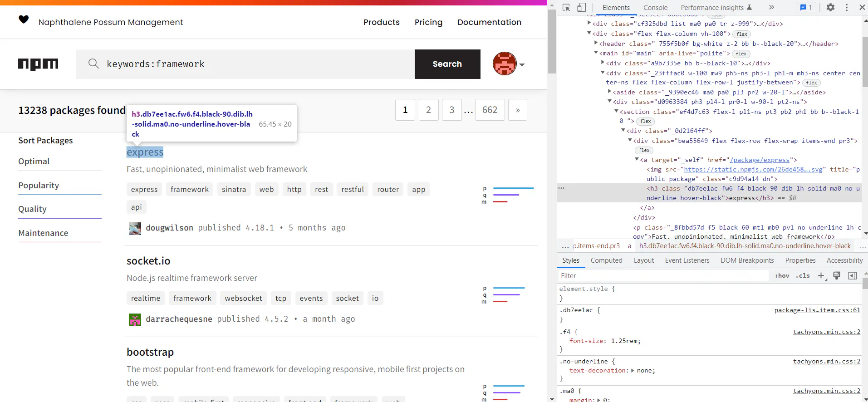Go to results page 2
The height and width of the screenshot is (402, 868).
tap(428, 110)
